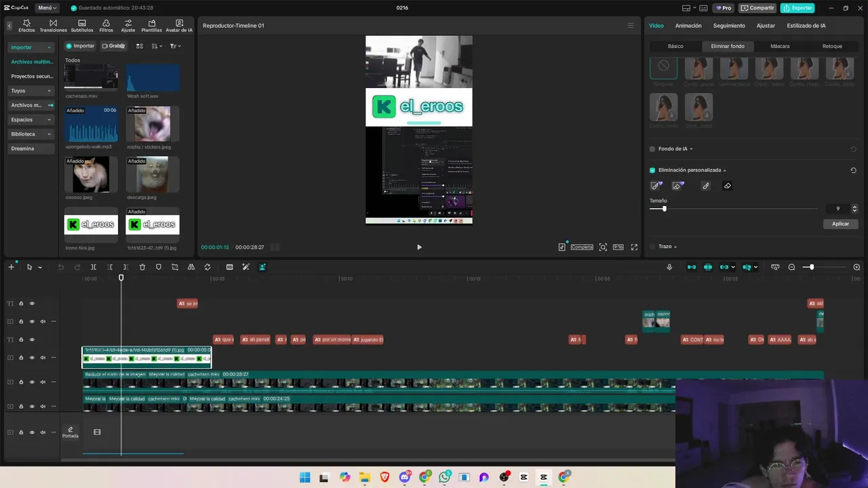868x488 pixels.
Task: Toggle main track magnet snapping icon
Action: (692, 267)
